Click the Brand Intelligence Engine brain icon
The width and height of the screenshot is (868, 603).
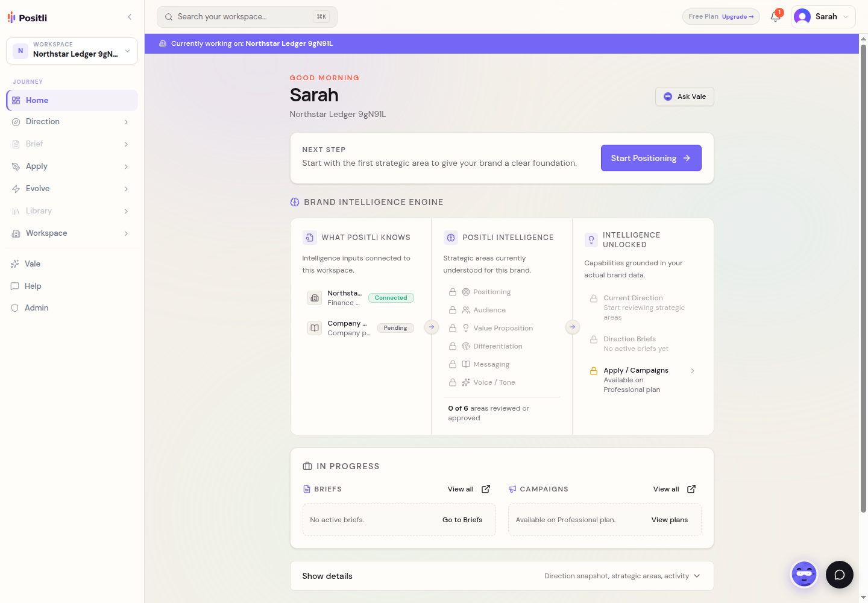click(295, 202)
